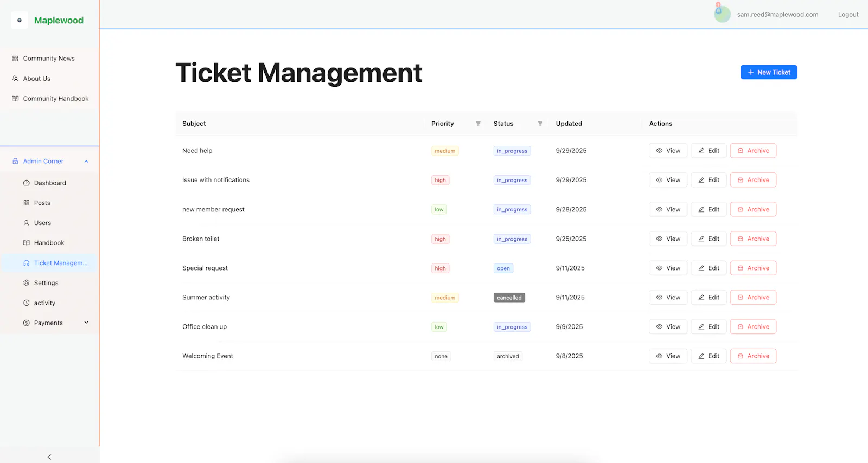Click the user avatar circle
The height and width of the screenshot is (463, 868).
pyautogui.click(x=722, y=15)
